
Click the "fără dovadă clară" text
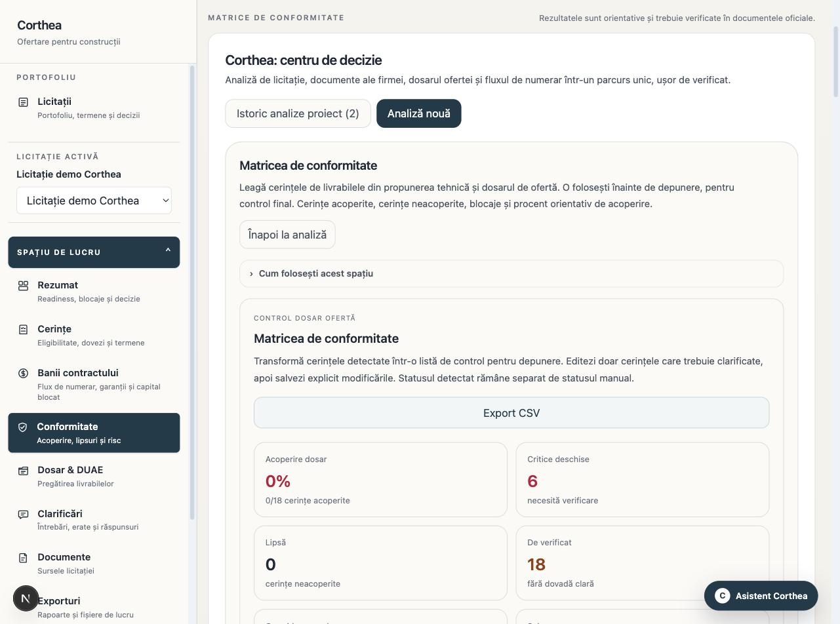561,584
